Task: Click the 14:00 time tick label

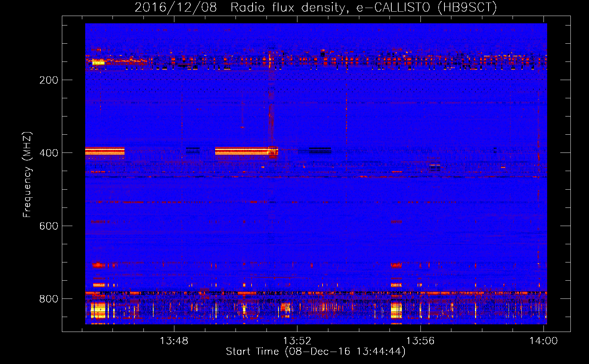Action: coord(543,341)
